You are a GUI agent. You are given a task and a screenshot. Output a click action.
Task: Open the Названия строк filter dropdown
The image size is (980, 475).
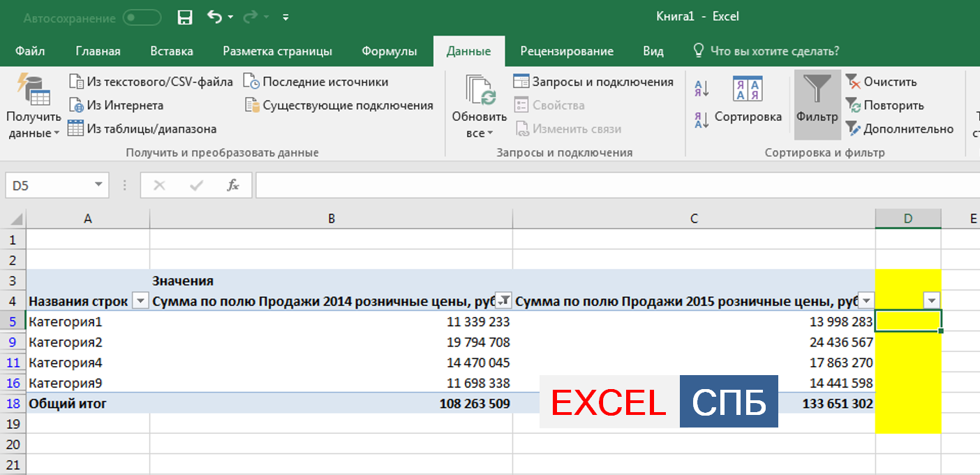point(140,301)
